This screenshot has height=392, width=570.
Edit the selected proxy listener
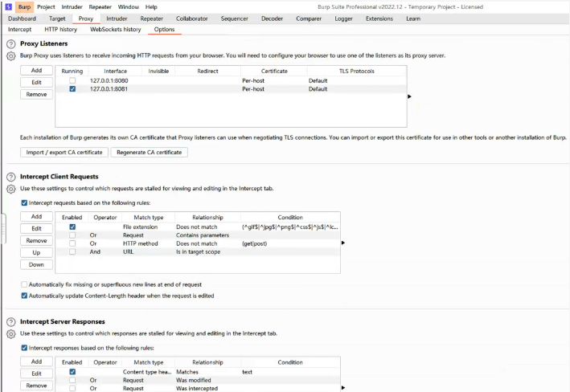36,83
